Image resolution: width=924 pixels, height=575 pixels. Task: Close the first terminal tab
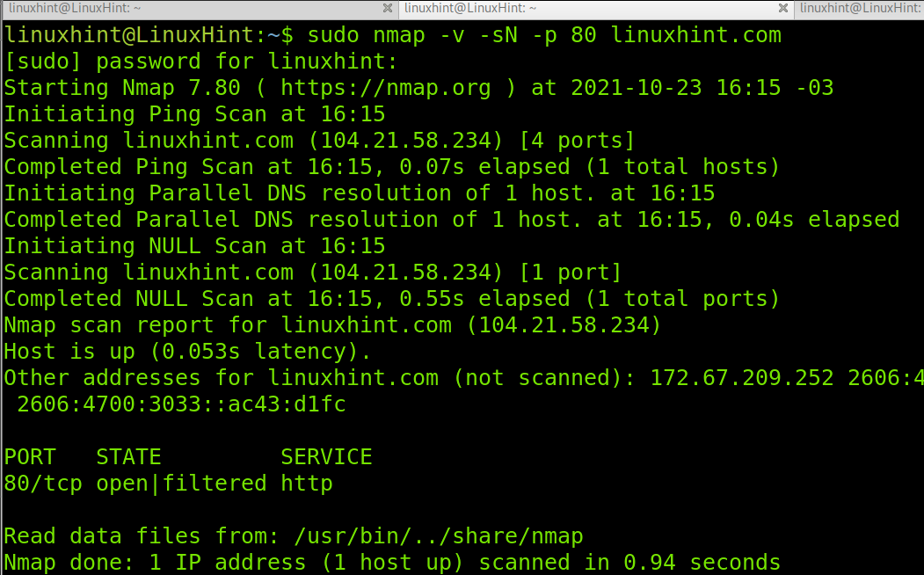pyautogui.click(x=387, y=7)
